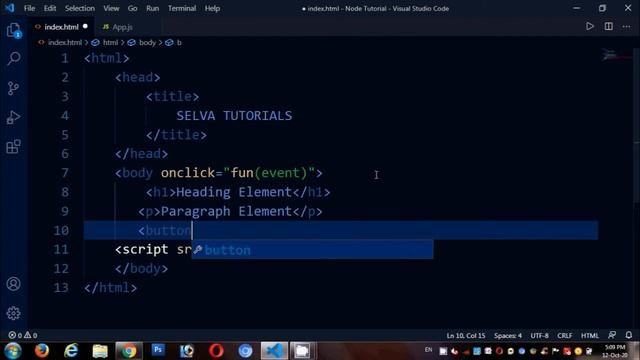Click the <script tag on line 11

click(141, 249)
